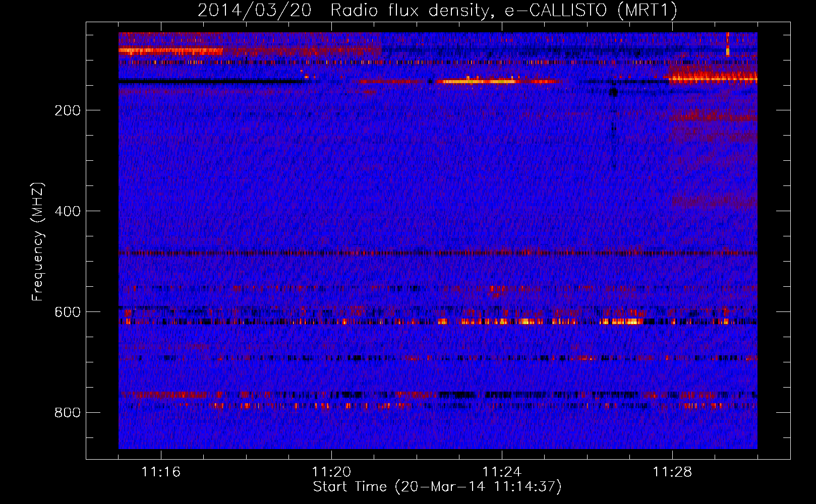
Task: Click the '11:16' time tick label
Action: [161, 472]
